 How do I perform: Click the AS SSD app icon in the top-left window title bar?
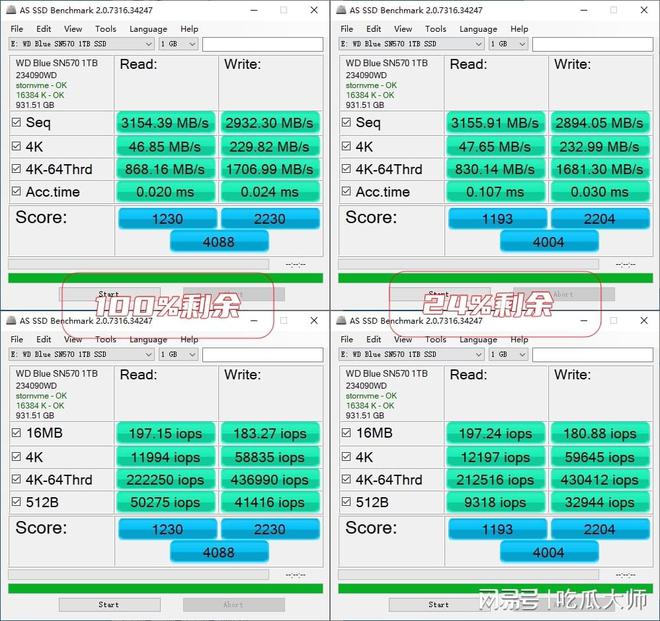tap(11, 10)
